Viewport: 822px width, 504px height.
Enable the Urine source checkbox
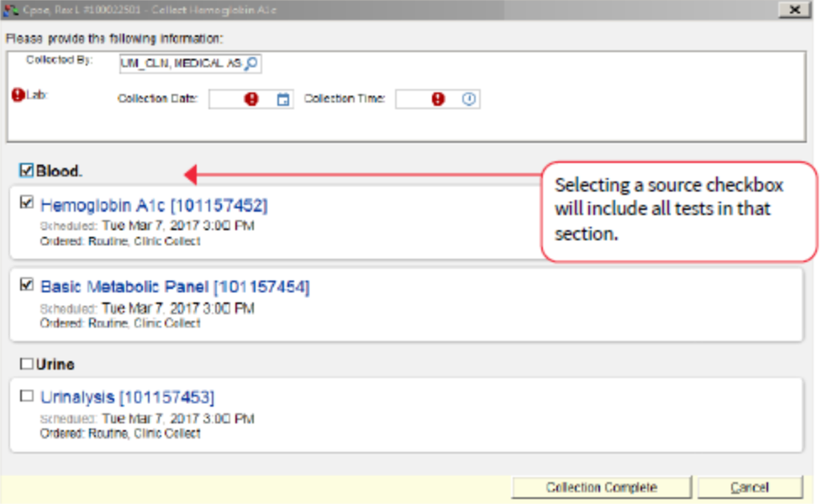[26, 365]
